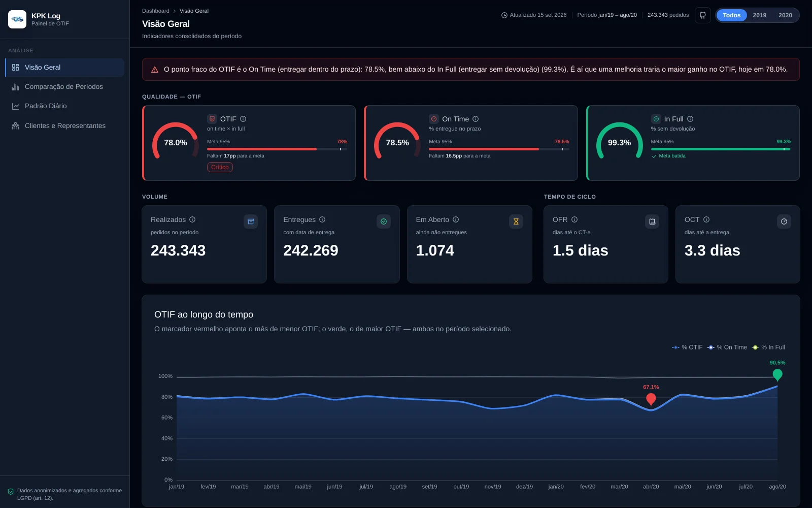Click the KPK Log truck logo
This screenshot has width=812, height=508.
17,19
